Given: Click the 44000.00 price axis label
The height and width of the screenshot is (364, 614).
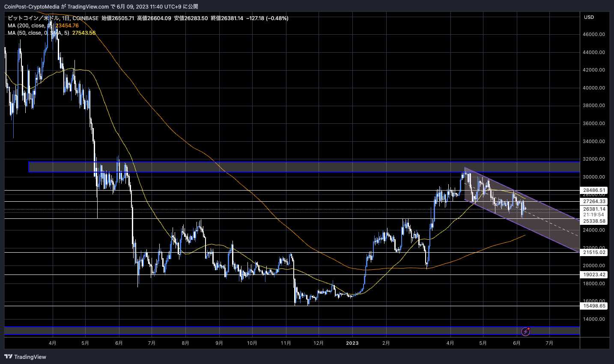Looking at the screenshot, I should [594, 52].
